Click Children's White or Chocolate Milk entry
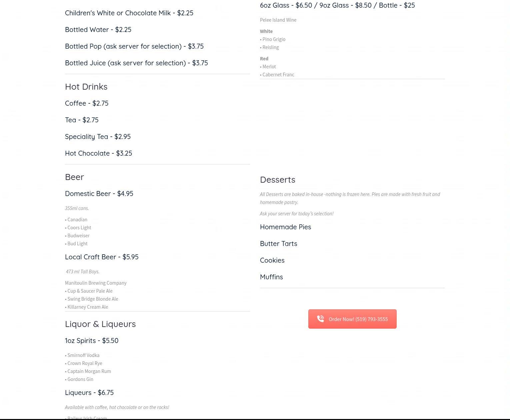Image resolution: width=510 pixels, height=420 pixels. click(129, 13)
